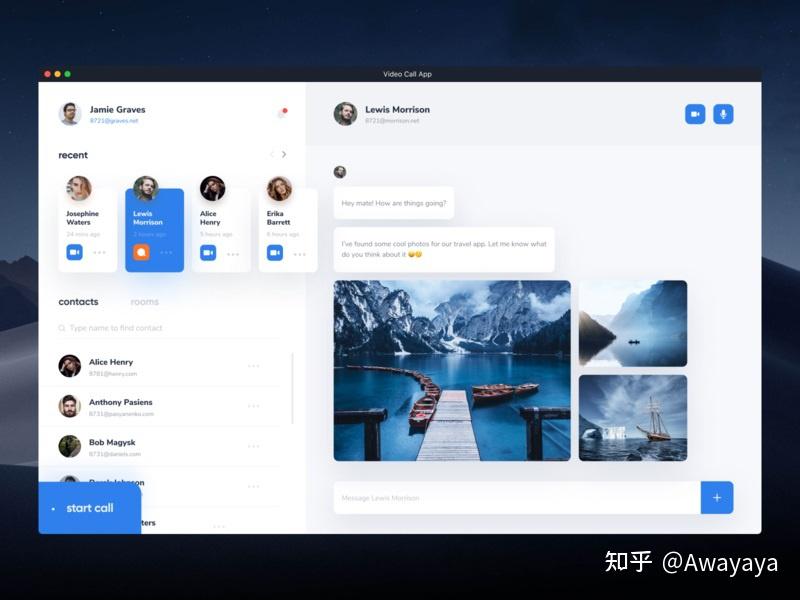Image resolution: width=800 pixels, height=600 pixels.
Task: Switch to the rooms tab
Action: pos(144,302)
